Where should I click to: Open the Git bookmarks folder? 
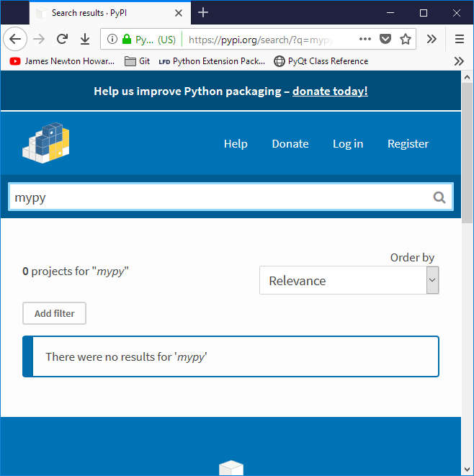(x=138, y=61)
